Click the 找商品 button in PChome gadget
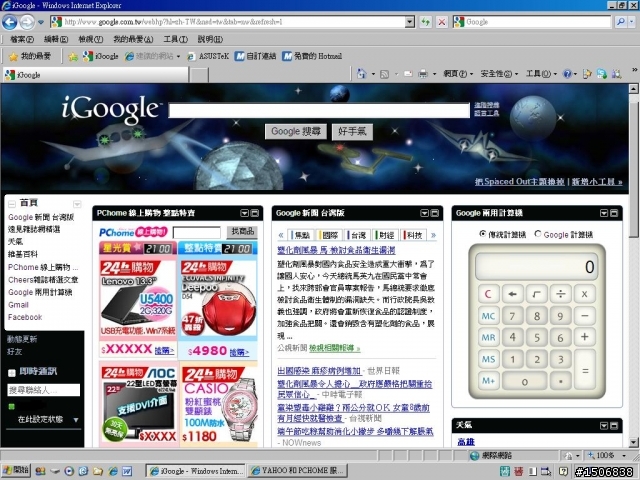The image size is (640, 480). (242, 232)
